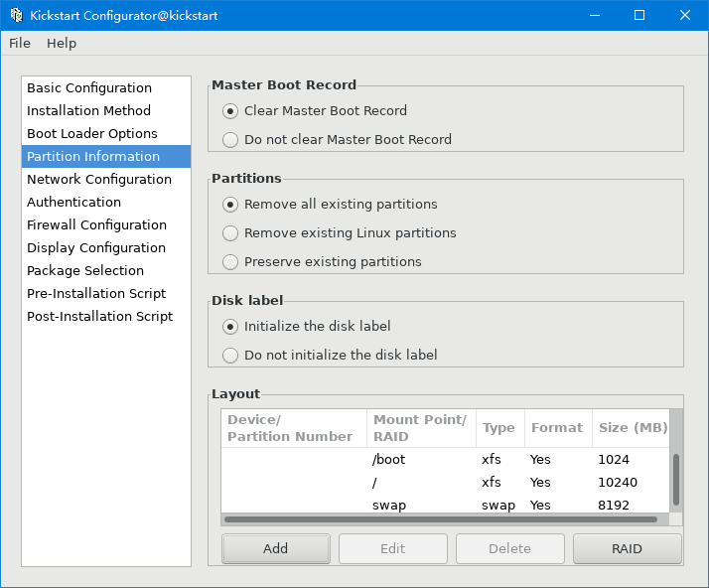709x588 pixels.
Task: Minimize the Kickstart Configurator window
Action: coord(595,15)
